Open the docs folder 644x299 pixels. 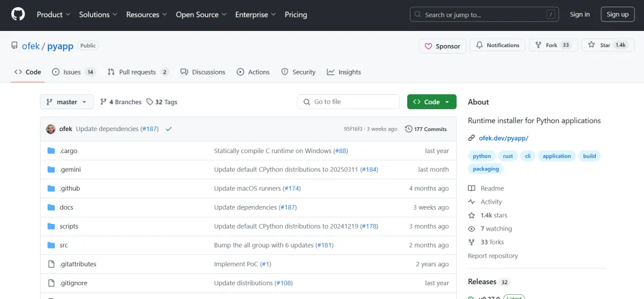pos(66,207)
